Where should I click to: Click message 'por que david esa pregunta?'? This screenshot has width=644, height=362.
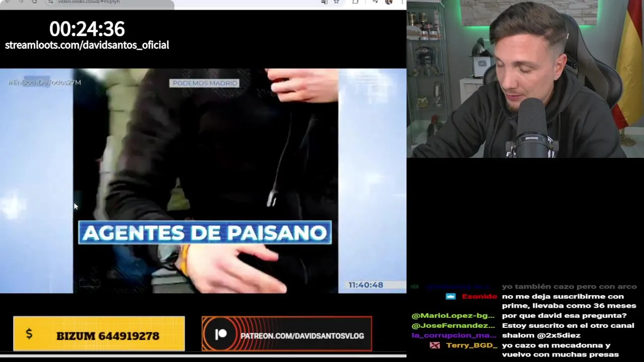pyautogui.click(x=564, y=316)
